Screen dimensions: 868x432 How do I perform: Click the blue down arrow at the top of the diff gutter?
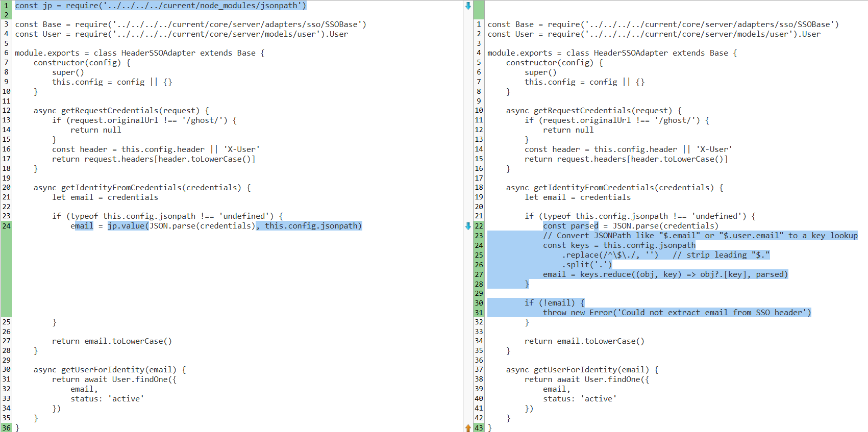click(468, 6)
